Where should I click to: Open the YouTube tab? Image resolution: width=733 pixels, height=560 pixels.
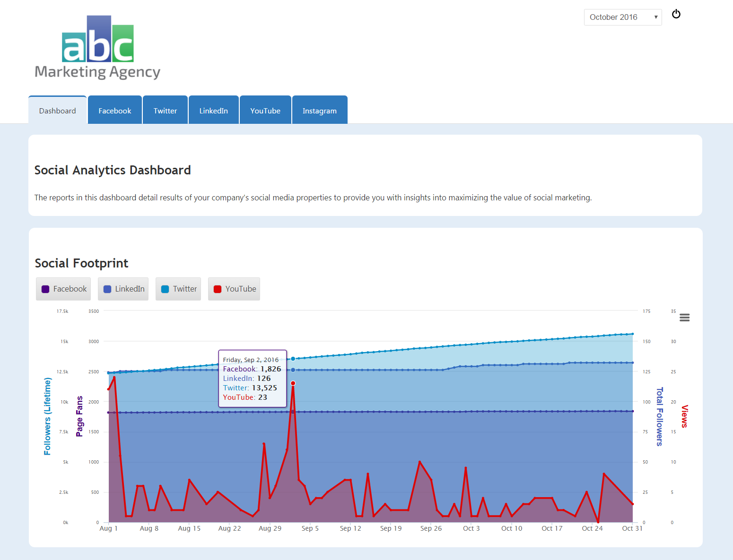(265, 111)
